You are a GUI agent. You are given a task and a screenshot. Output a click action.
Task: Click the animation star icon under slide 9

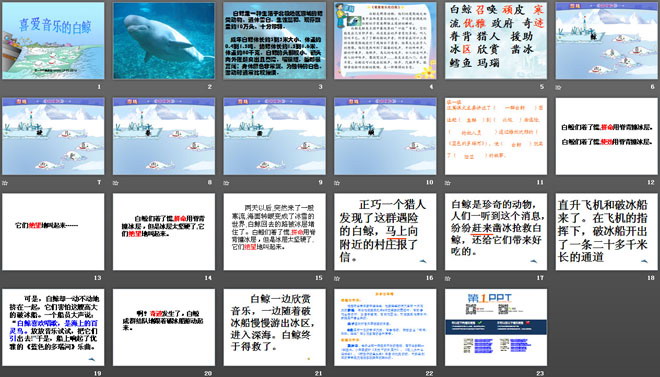(226, 183)
